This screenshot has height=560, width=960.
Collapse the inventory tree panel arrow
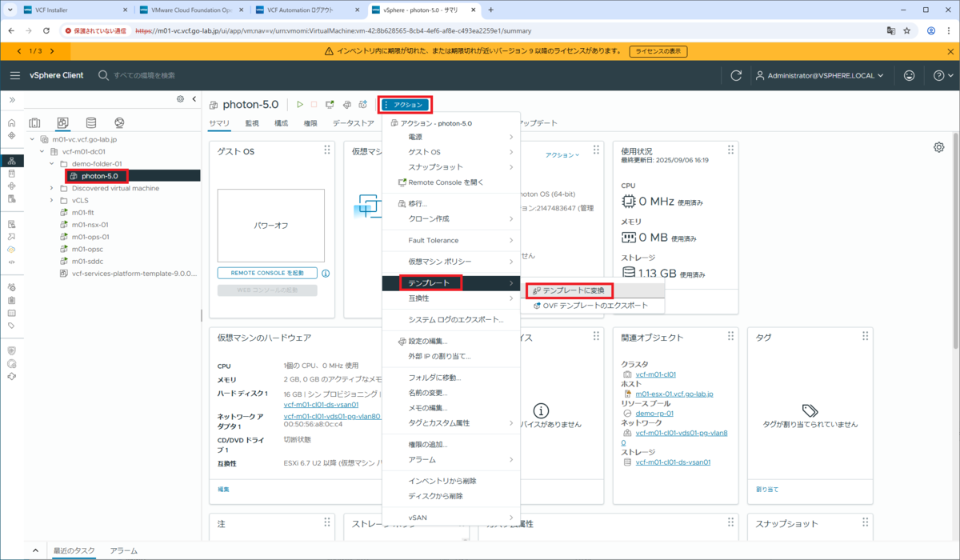[x=194, y=99]
